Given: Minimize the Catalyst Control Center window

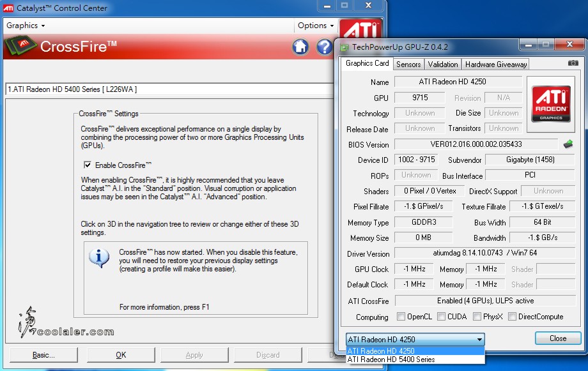Looking at the screenshot, I should coord(327,6).
